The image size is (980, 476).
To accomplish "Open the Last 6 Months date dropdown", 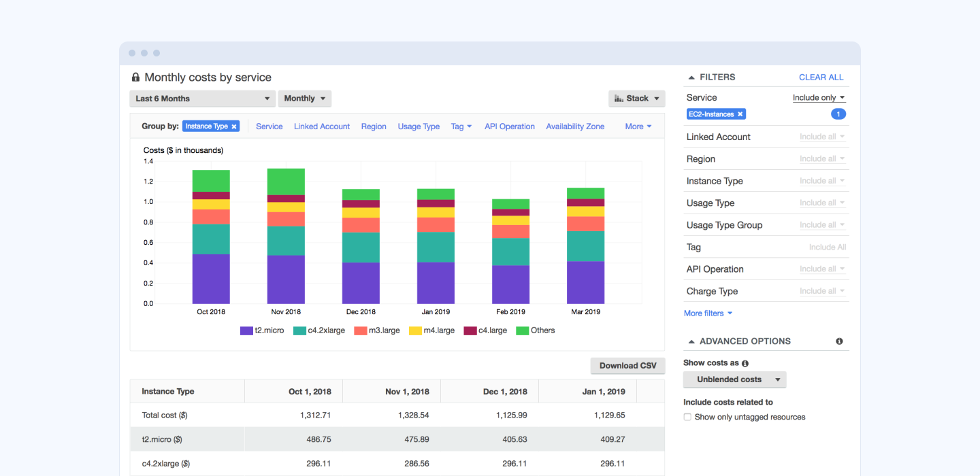I will 202,99.
